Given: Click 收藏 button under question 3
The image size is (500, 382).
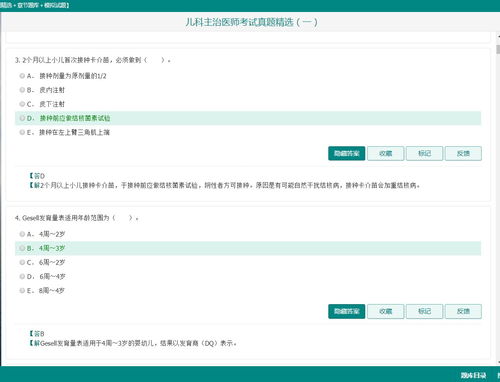Looking at the screenshot, I should [385, 153].
